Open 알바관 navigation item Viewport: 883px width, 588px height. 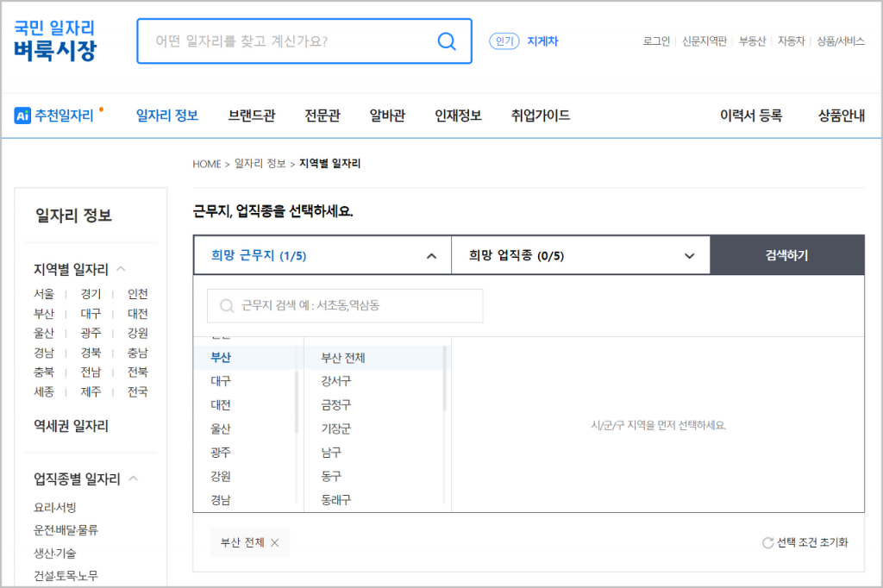387,116
